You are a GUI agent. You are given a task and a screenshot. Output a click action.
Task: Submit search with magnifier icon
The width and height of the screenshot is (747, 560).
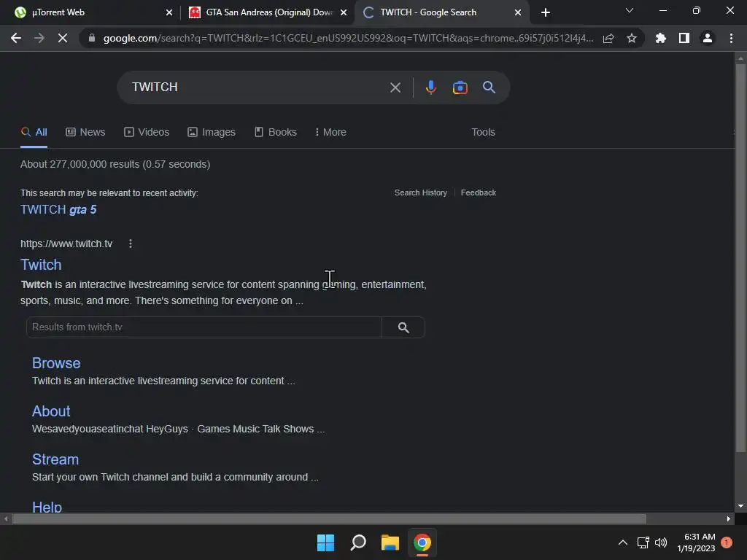point(489,87)
